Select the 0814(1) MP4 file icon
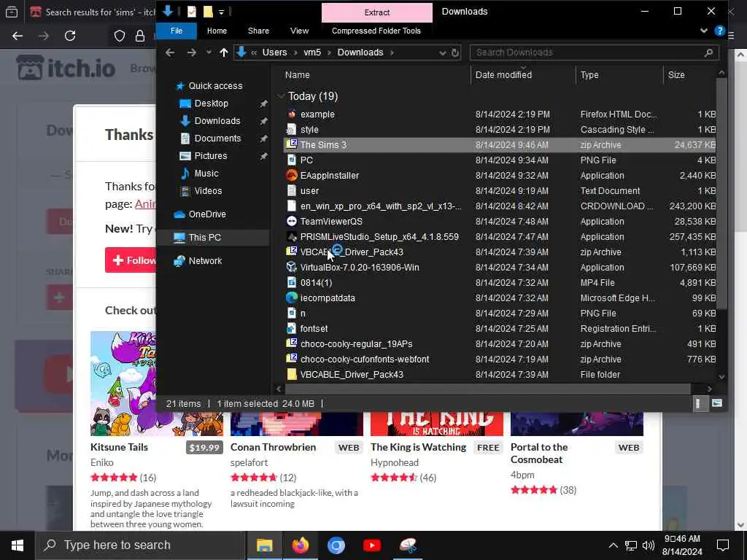Viewport: 747px width, 560px height. [x=292, y=282]
